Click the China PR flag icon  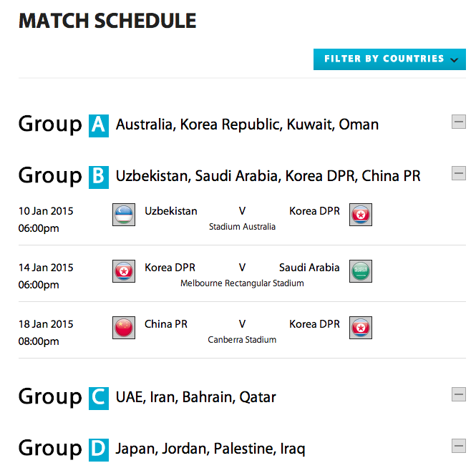(124, 328)
